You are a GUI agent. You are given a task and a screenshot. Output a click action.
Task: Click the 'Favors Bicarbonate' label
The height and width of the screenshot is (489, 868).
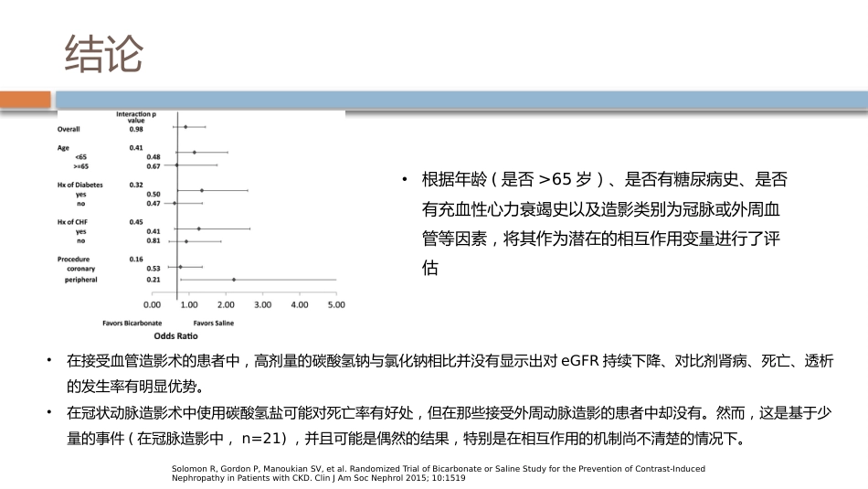tap(132, 323)
